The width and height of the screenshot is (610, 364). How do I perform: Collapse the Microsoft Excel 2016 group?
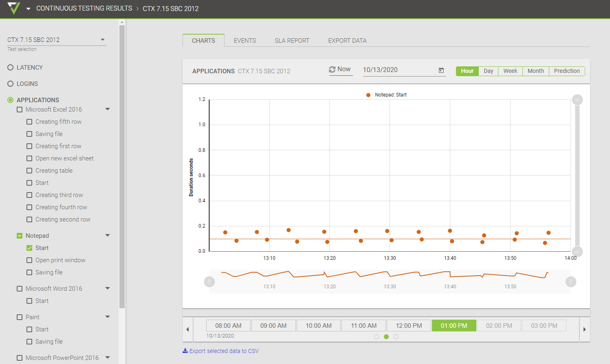(x=108, y=109)
